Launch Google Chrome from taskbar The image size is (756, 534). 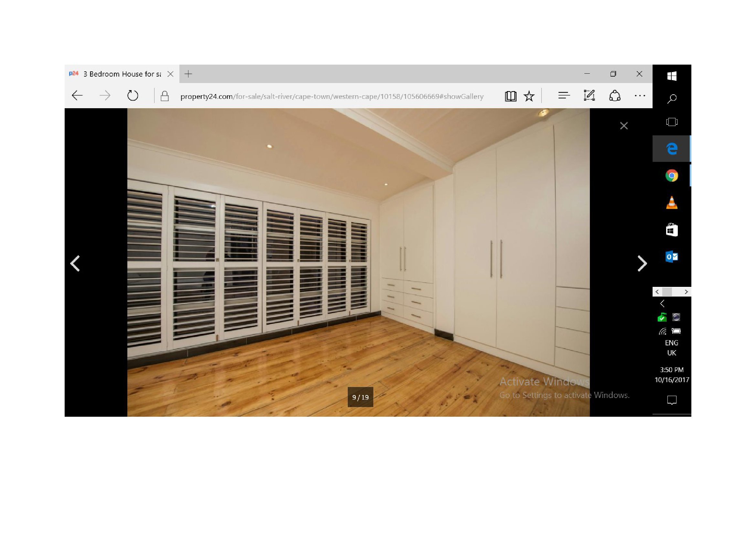(x=671, y=176)
